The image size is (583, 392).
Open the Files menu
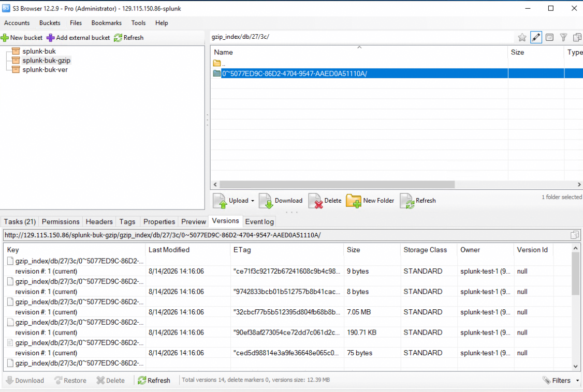coord(76,23)
